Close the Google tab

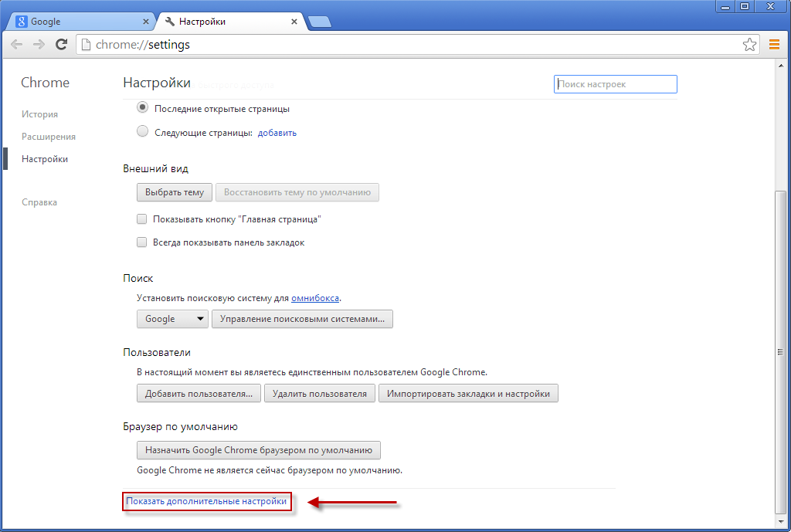(x=146, y=21)
